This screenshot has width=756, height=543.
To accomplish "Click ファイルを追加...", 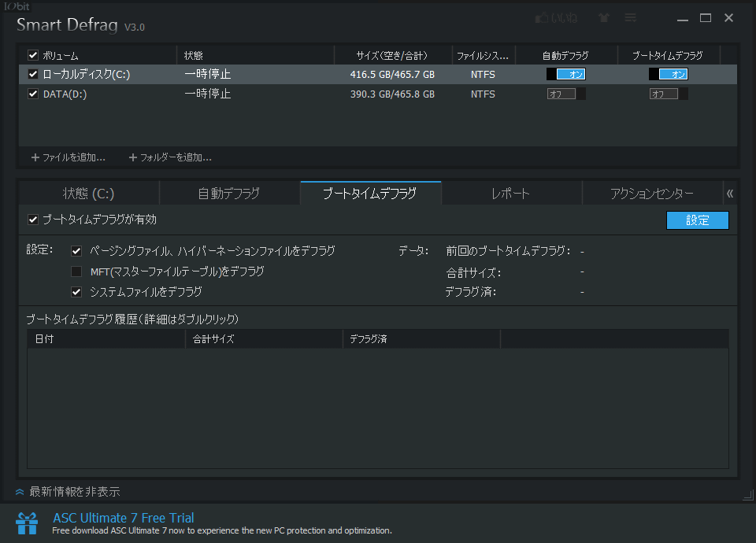I will [74, 157].
